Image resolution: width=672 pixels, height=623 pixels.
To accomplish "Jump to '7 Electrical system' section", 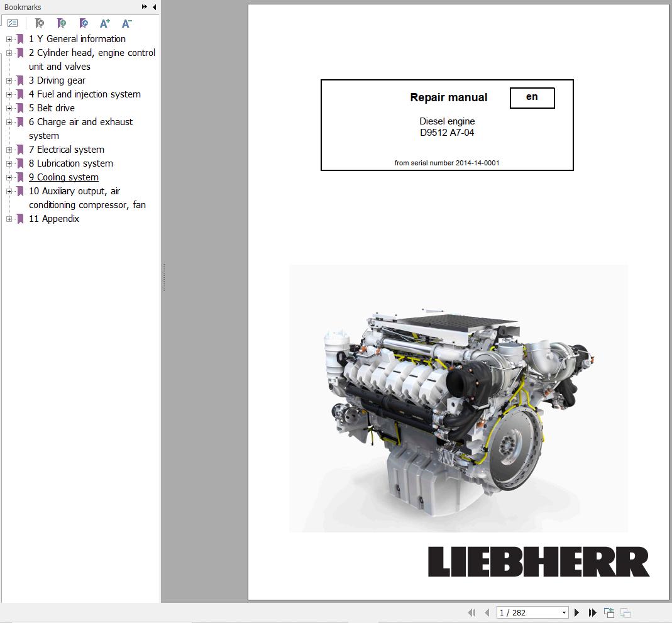I will (x=67, y=150).
